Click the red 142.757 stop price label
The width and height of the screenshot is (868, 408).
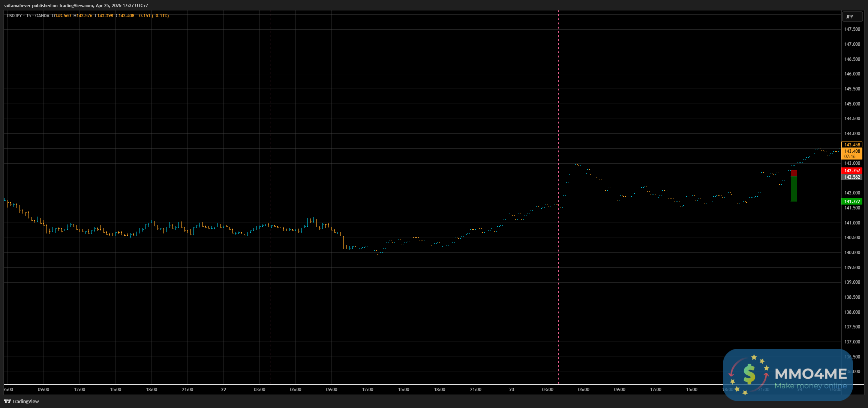(x=852, y=171)
